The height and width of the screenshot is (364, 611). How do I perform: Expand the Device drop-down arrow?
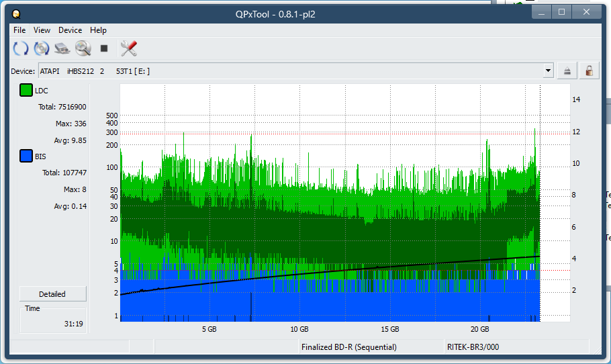click(x=549, y=71)
